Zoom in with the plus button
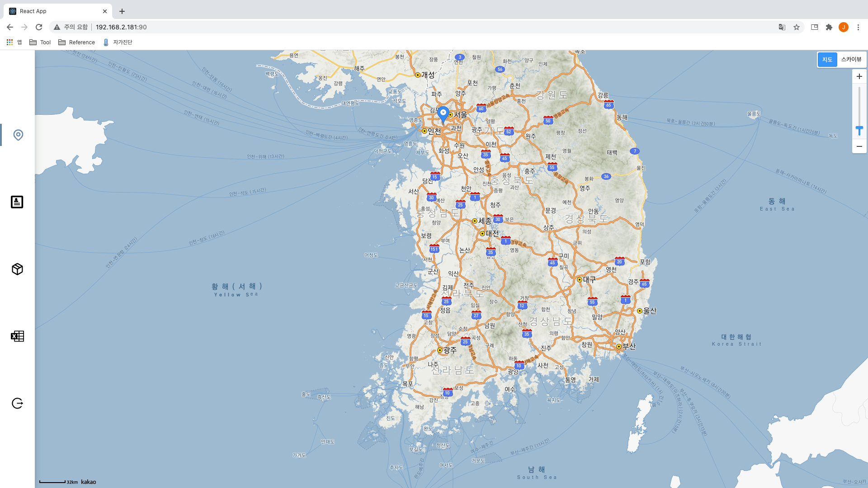Image resolution: width=868 pixels, height=488 pixels. pyautogui.click(x=859, y=76)
